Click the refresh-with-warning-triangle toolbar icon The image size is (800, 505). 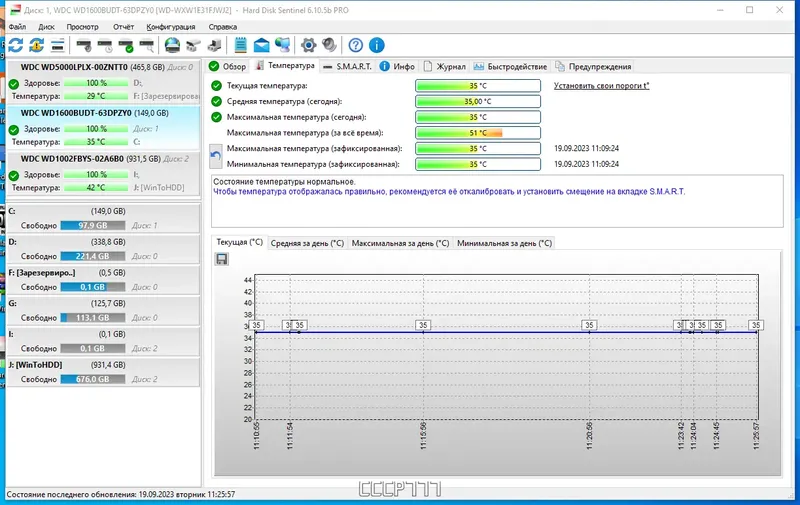tap(36, 45)
